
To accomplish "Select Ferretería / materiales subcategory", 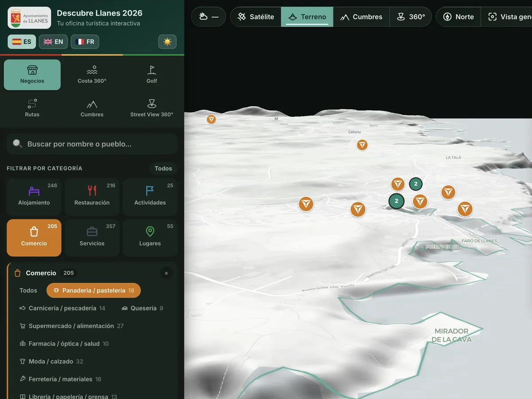I will point(61,379).
